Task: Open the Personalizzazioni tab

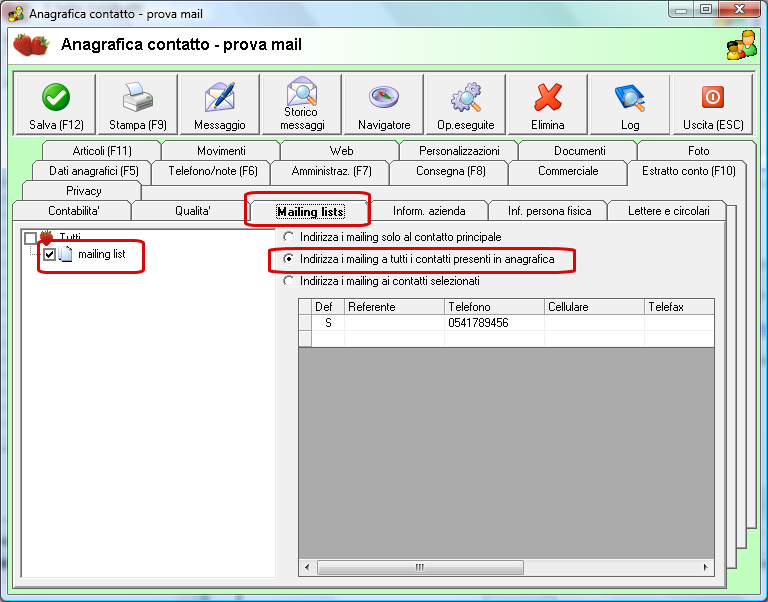Action: click(459, 150)
